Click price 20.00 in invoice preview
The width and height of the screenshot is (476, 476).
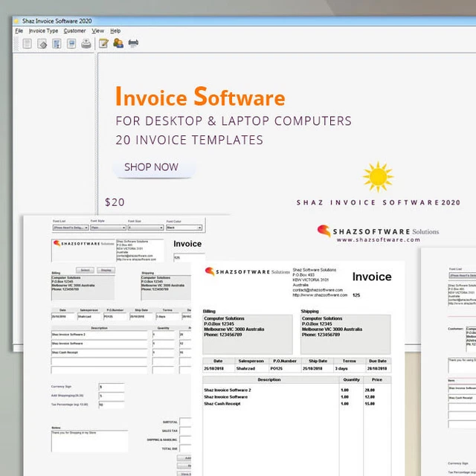point(370,390)
